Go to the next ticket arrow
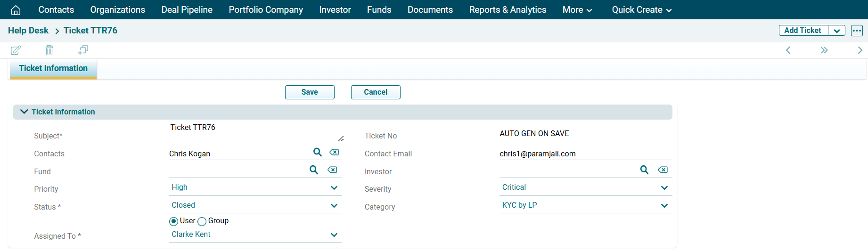Viewport: 868px width, 251px height. pyautogui.click(x=860, y=50)
